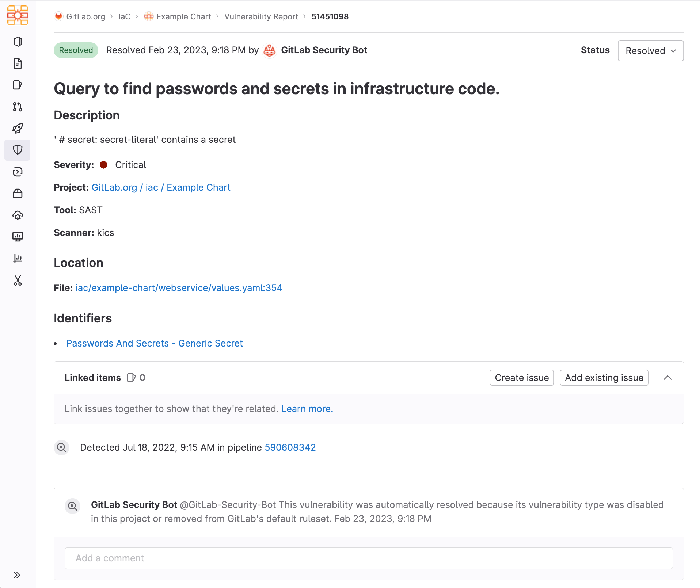Select the Security shield icon in sidebar

tap(17, 150)
